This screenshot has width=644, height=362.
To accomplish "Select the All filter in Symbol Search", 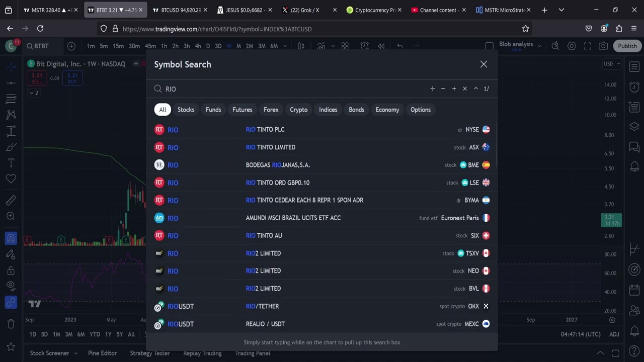I will [163, 110].
